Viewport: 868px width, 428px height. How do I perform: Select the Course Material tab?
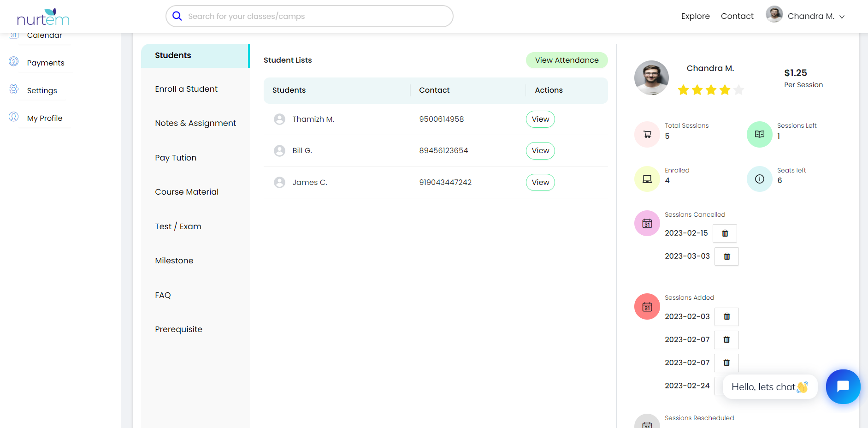pos(187,192)
